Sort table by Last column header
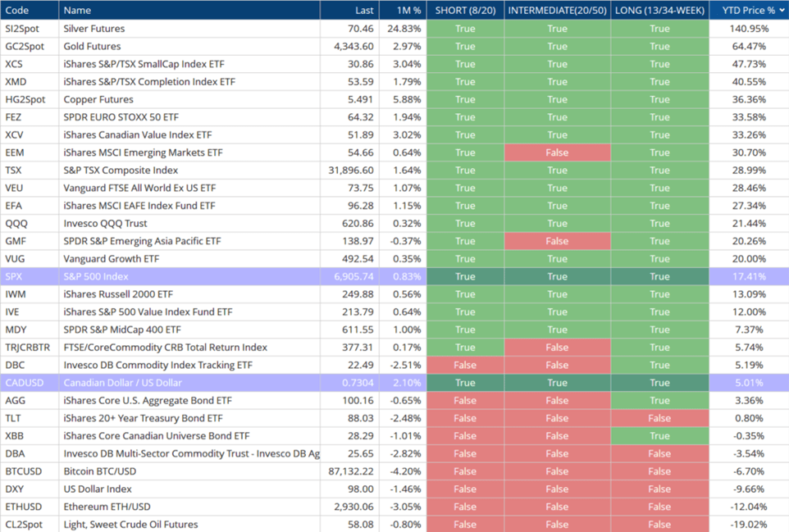The image size is (789, 532). coord(364,11)
